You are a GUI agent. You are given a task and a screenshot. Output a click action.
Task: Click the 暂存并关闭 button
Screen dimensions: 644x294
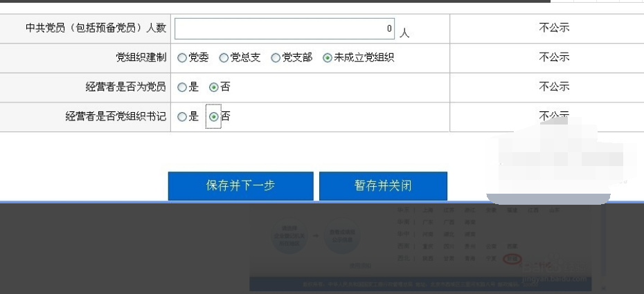tap(383, 186)
